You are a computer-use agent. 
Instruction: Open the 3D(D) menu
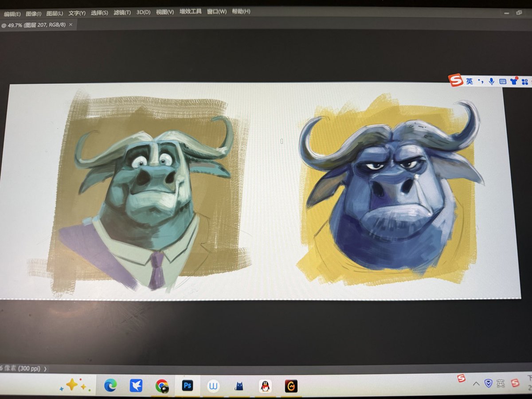pyautogui.click(x=143, y=12)
